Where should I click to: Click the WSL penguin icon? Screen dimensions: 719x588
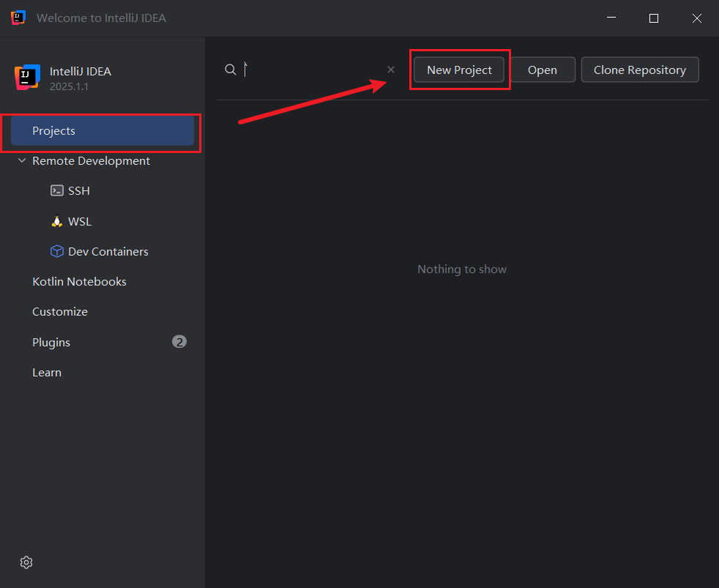[x=57, y=222]
